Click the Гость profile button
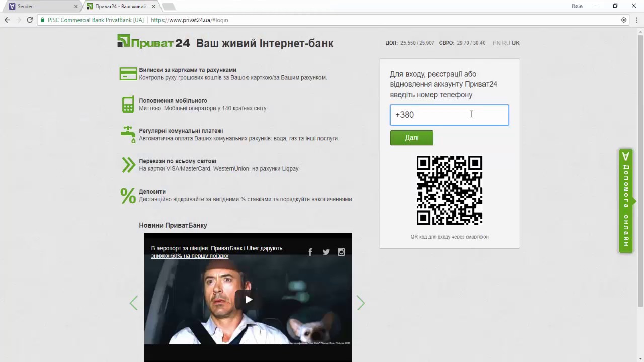 pyautogui.click(x=578, y=6)
